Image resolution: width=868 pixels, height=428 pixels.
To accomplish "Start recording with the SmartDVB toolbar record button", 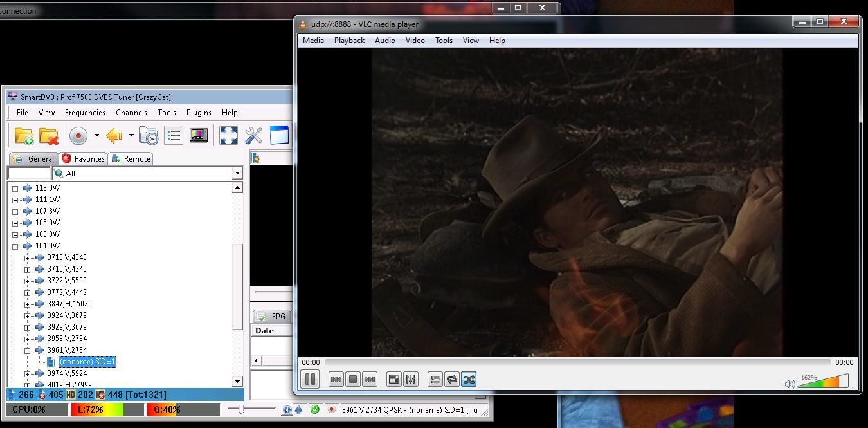I will coord(78,136).
